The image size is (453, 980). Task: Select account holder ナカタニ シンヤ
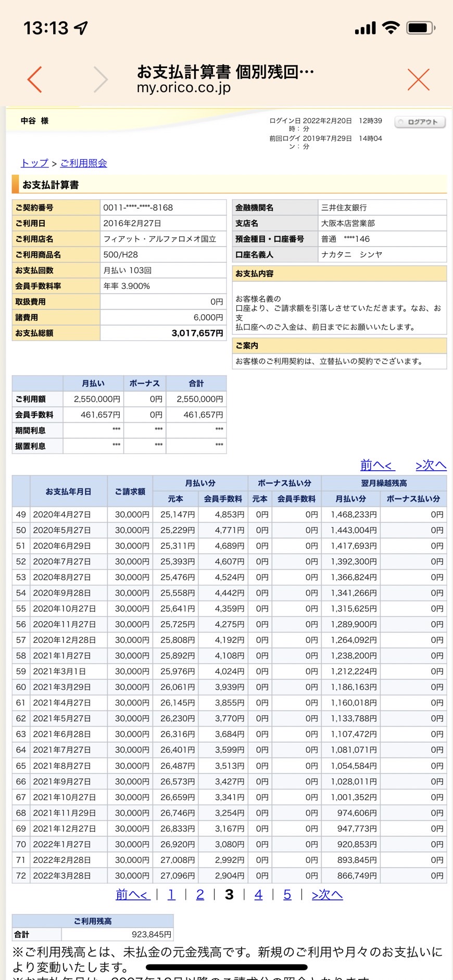[x=351, y=254]
